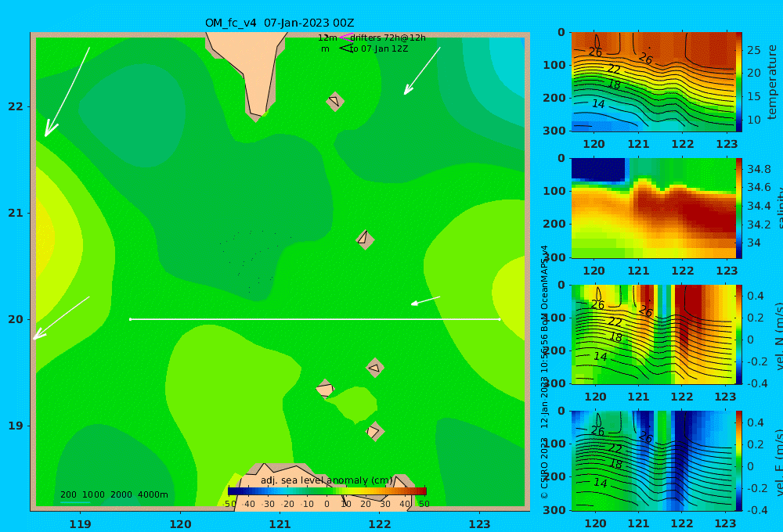Click the magenta drifter arrow legend symbol
Viewport: 783px width, 532px height.
pos(345,37)
